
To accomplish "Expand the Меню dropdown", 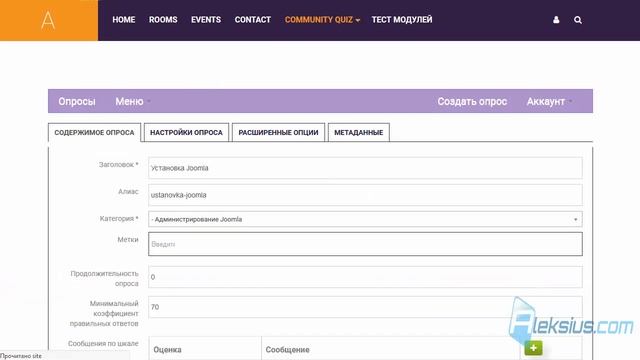I will pyautogui.click(x=133, y=101).
